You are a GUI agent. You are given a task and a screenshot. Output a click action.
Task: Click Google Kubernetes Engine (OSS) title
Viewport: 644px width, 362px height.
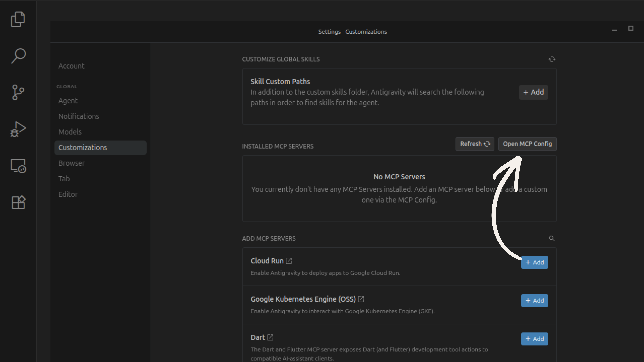303,299
